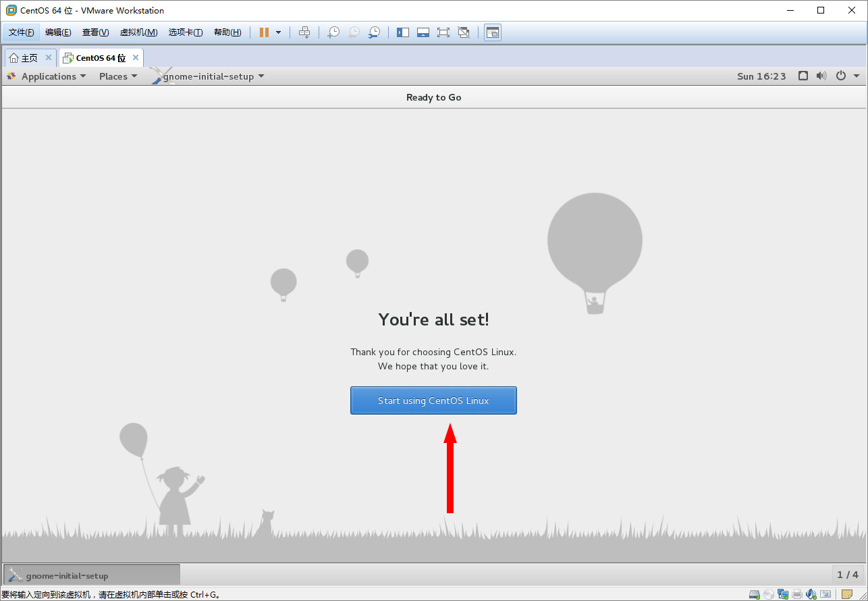Enter full screen mode

pos(443,32)
